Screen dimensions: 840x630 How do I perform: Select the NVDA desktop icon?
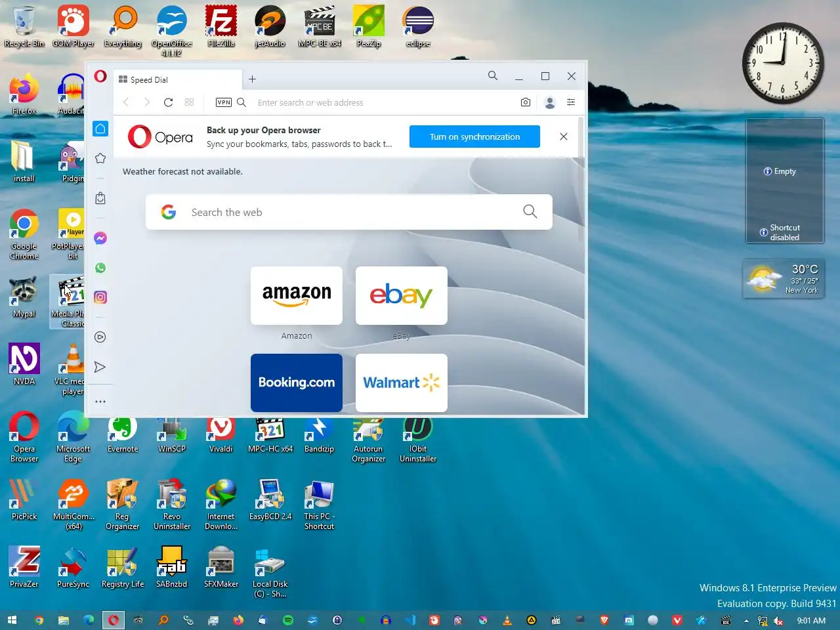pos(24,364)
